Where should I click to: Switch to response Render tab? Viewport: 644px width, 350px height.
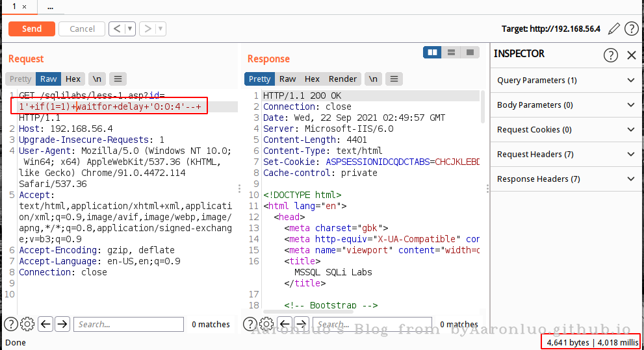(342, 79)
